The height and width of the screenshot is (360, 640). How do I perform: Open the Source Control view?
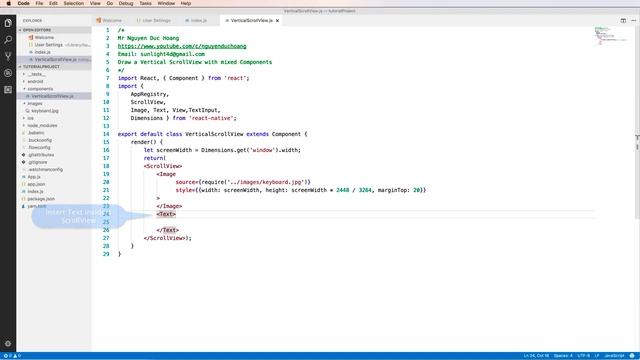tap(8, 56)
